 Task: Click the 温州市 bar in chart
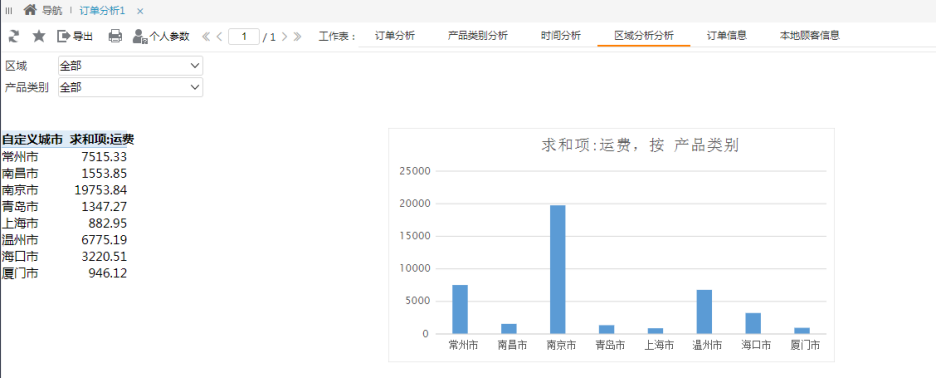[704, 312]
